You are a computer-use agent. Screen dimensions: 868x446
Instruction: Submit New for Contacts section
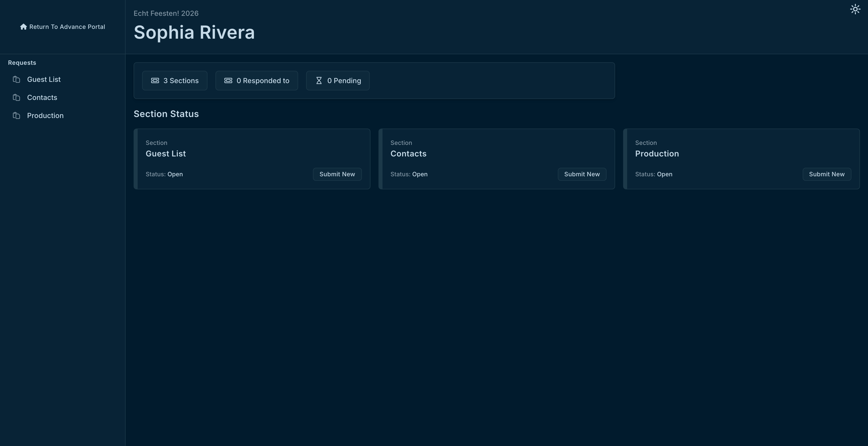(x=582, y=174)
